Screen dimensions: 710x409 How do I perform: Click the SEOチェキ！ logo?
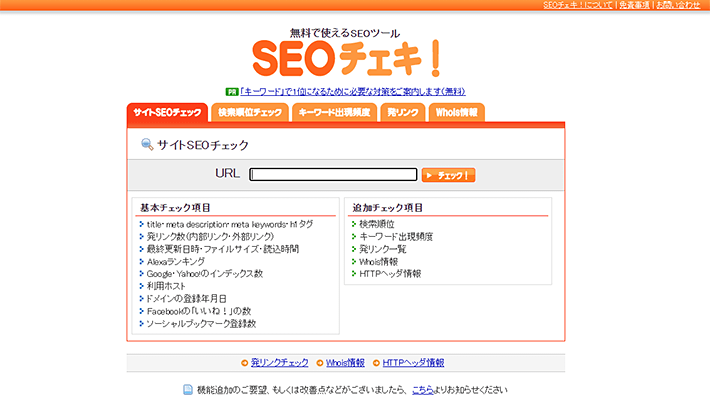346,58
